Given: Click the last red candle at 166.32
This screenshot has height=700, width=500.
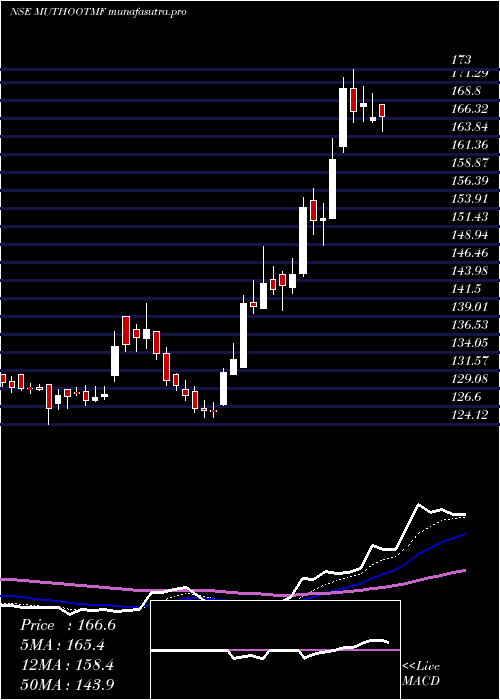Looking at the screenshot, I should [x=382, y=110].
